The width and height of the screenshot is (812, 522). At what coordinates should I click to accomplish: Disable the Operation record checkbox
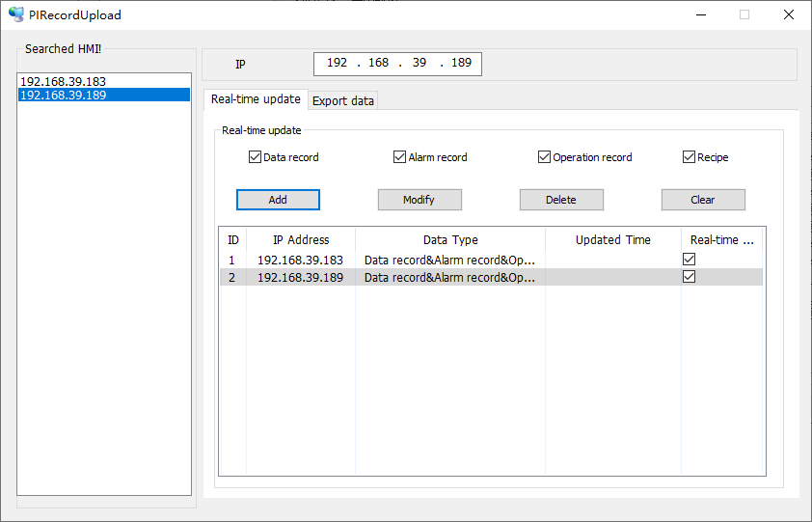(x=545, y=157)
